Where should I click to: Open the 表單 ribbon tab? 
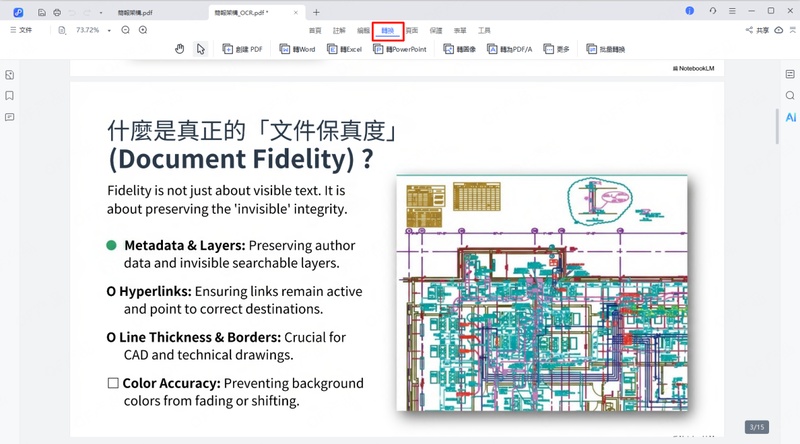[x=460, y=31]
